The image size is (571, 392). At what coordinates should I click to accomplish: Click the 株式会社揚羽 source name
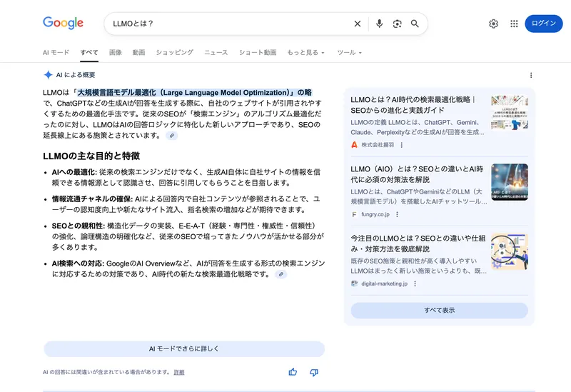pyautogui.click(x=378, y=145)
